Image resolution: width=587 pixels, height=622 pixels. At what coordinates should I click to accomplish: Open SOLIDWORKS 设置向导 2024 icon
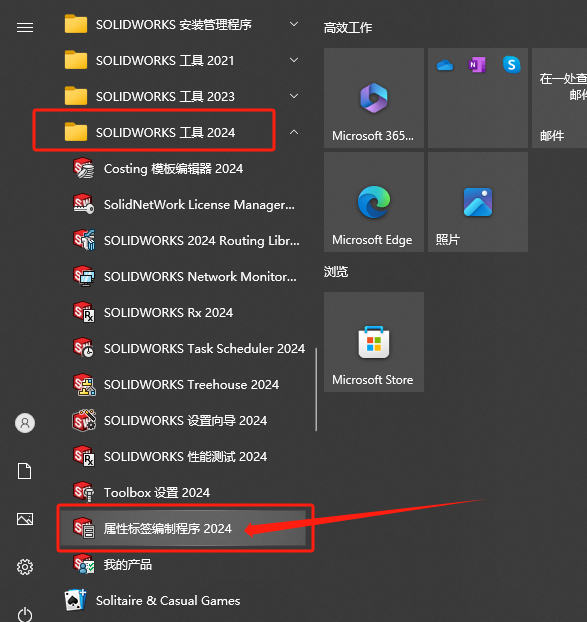[84, 420]
